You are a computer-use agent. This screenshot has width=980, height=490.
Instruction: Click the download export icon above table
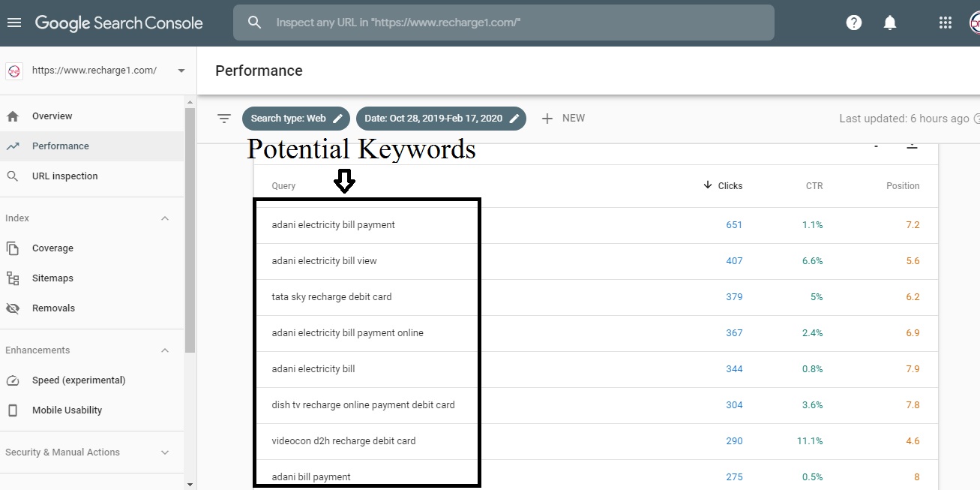click(x=913, y=146)
